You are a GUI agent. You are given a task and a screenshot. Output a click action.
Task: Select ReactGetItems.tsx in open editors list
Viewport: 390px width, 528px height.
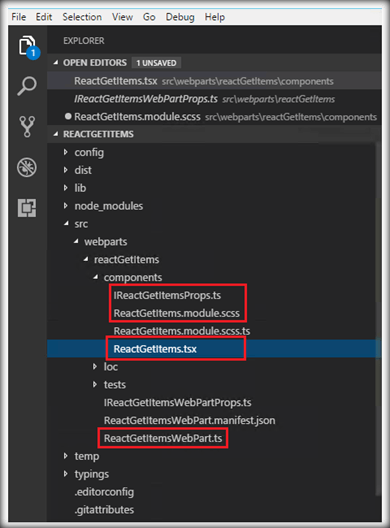(214, 81)
